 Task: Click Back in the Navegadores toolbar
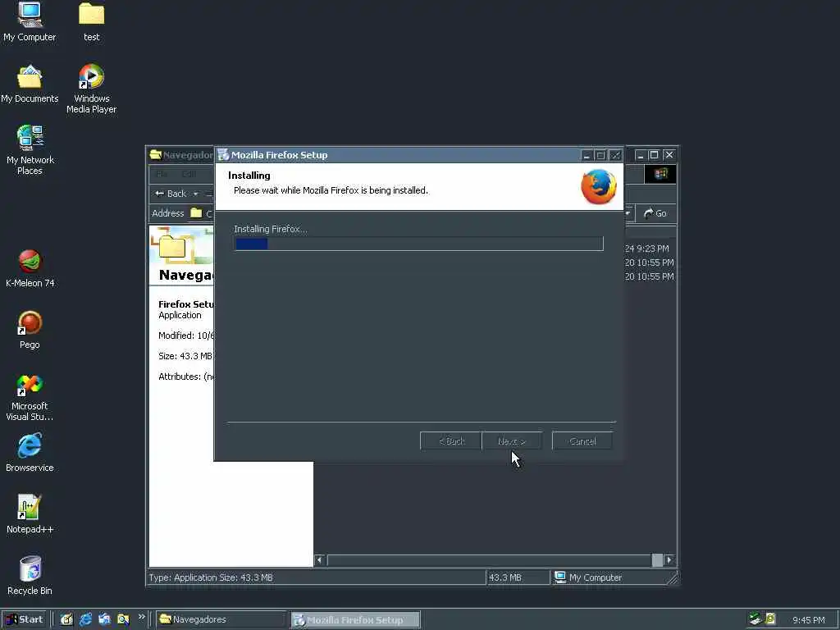[171, 194]
